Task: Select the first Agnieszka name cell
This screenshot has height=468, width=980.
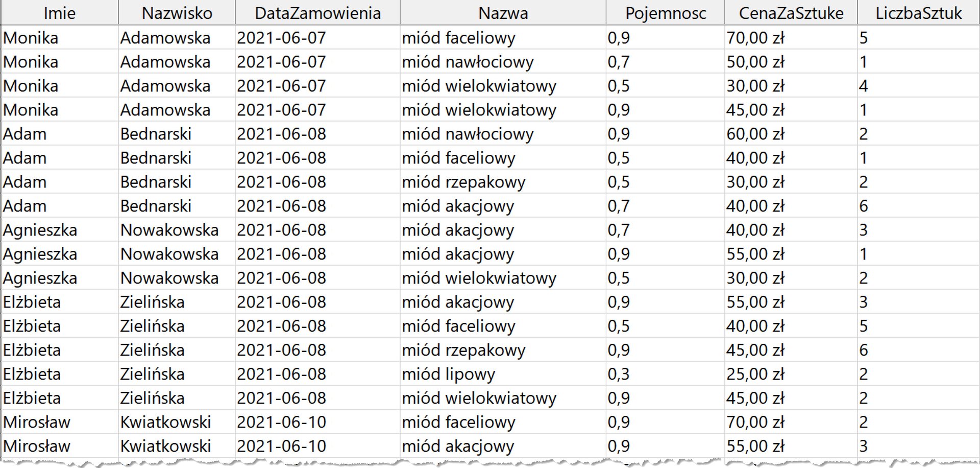Action: (x=60, y=229)
